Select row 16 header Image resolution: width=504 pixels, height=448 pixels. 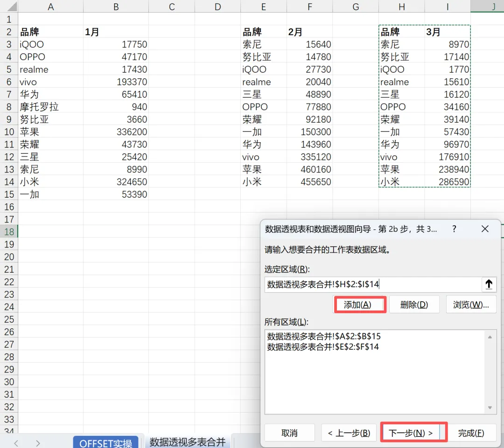pos(9,207)
